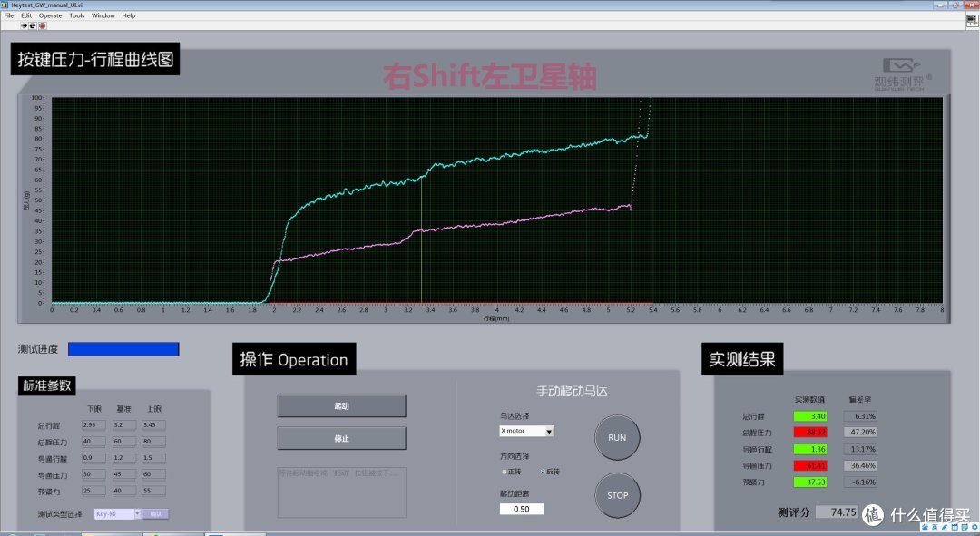Viewport: 980px width, 536px height.
Task: Click the green measured value 3.40
Action: coord(810,416)
